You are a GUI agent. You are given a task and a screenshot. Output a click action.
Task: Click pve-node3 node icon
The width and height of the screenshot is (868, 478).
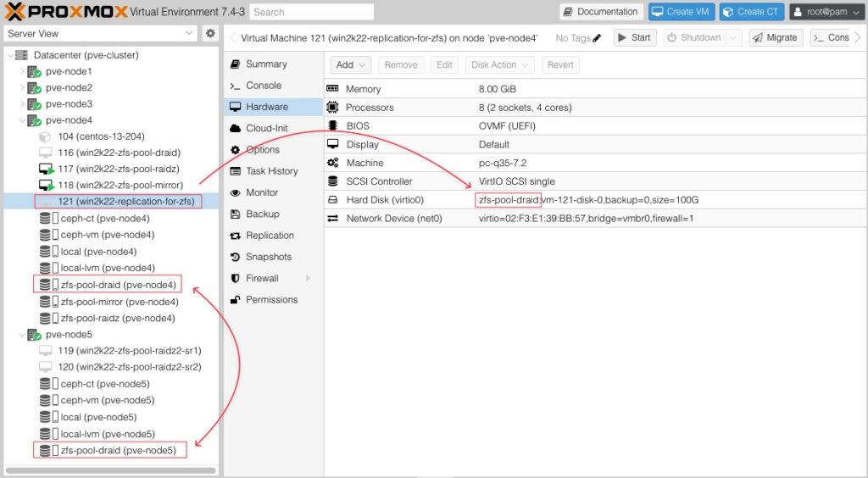tap(34, 103)
